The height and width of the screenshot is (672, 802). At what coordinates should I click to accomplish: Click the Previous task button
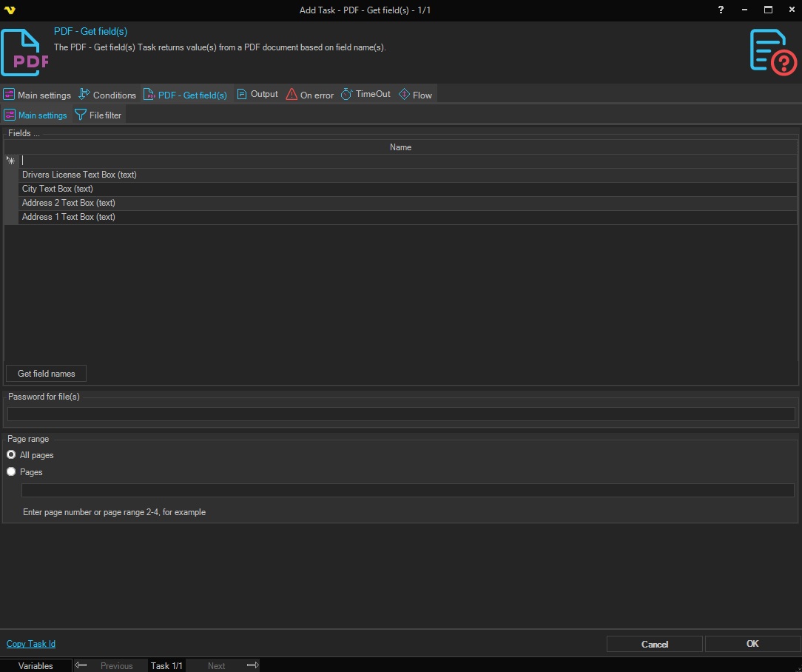(117, 666)
